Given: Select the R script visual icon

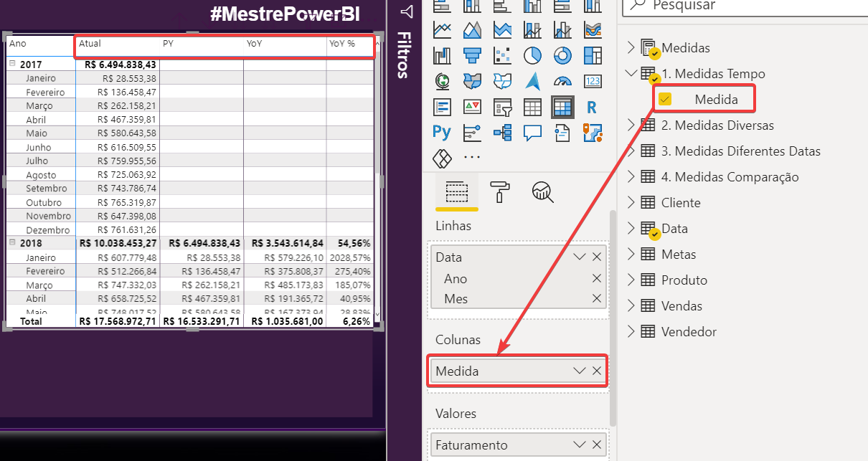Looking at the screenshot, I should pyautogui.click(x=593, y=107).
